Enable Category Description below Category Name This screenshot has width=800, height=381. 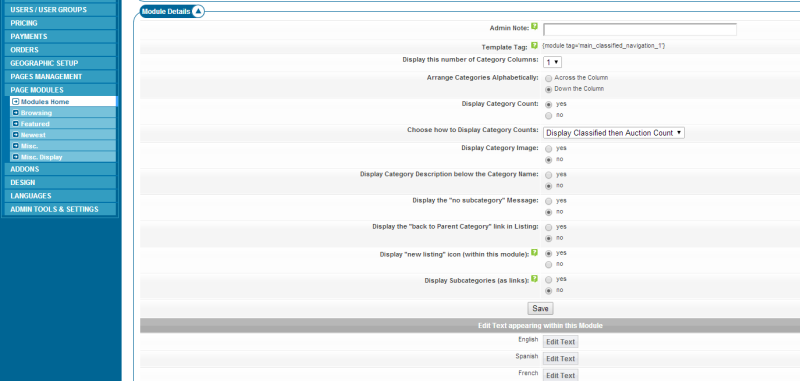pos(548,175)
